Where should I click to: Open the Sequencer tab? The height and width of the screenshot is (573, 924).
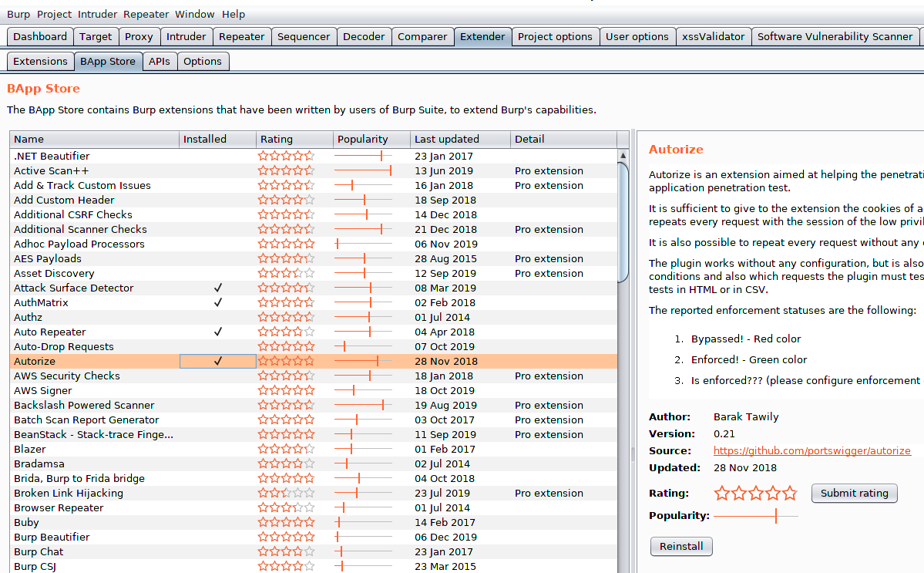[x=304, y=36]
